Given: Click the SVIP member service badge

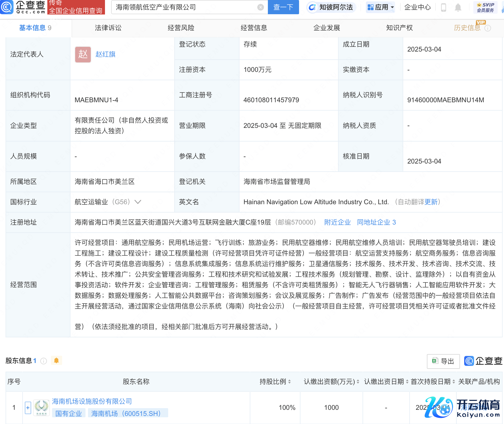Looking at the screenshot, I should coord(485,8).
